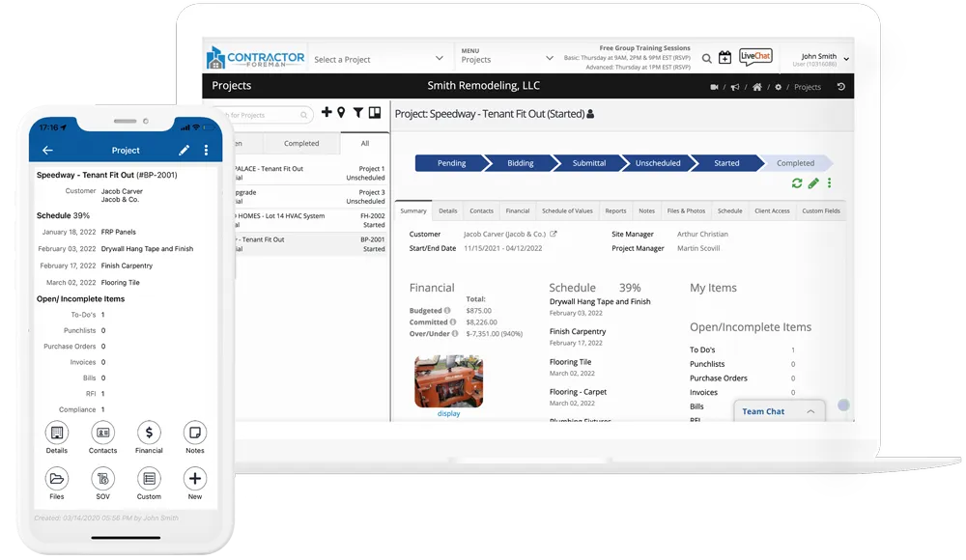Screen dimensions: 966x560
Task: Open the Custom Fields tab
Action: coord(820,210)
